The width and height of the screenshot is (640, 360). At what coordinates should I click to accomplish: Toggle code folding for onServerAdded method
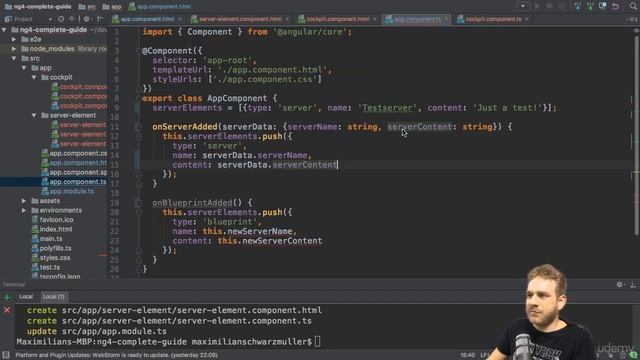click(138, 127)
